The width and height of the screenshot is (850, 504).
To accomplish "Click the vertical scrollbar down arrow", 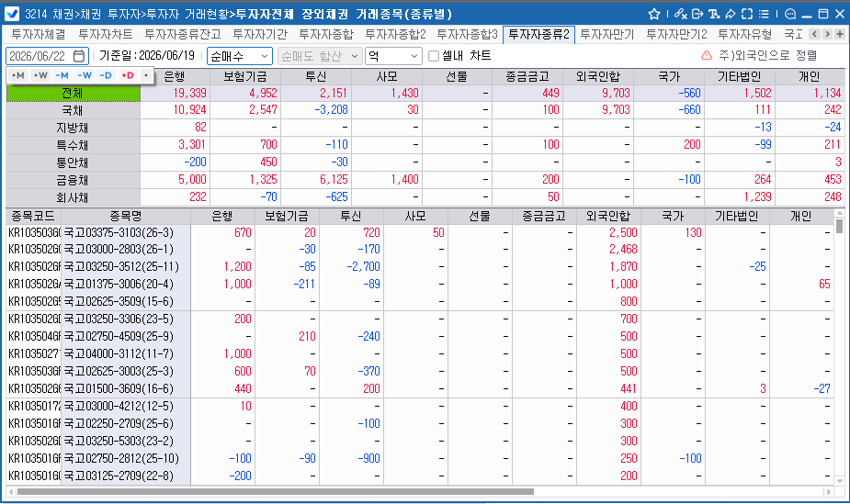I will pos(839,480).
